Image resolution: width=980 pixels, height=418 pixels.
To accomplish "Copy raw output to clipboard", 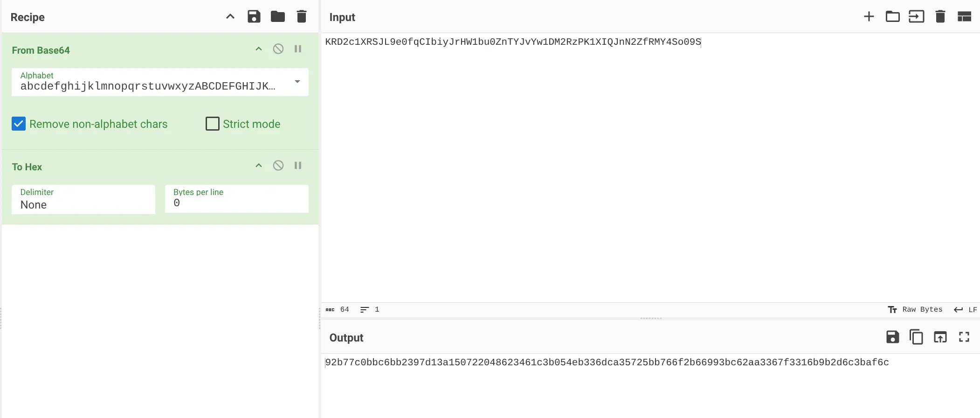I will coord(916,337).
